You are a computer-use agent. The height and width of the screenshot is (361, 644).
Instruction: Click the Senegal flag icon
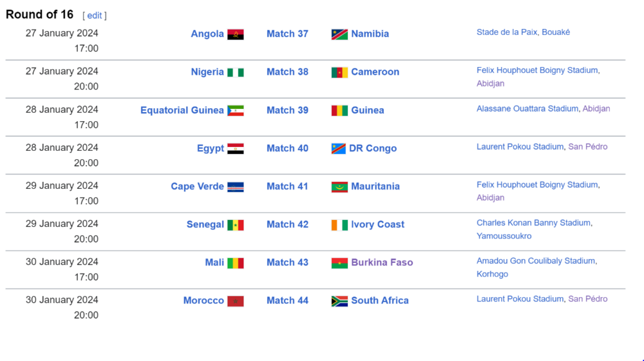coord(235,225)
